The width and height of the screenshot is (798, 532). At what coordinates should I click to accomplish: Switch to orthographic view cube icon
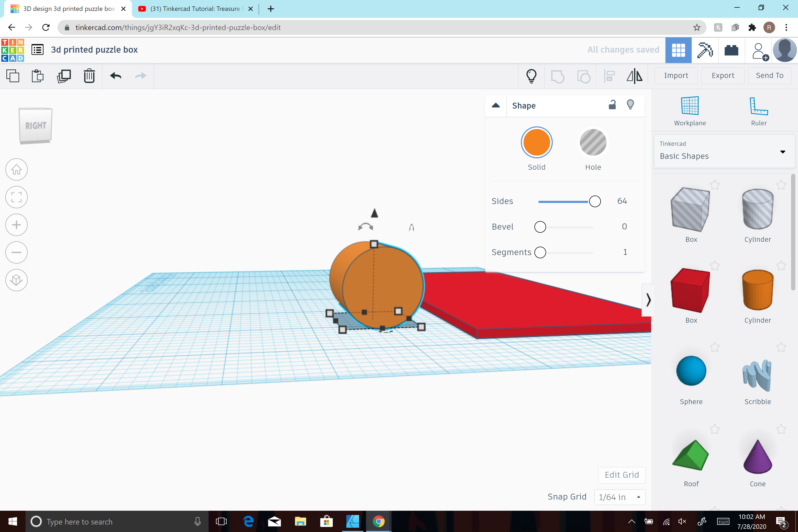coord(16,280)
